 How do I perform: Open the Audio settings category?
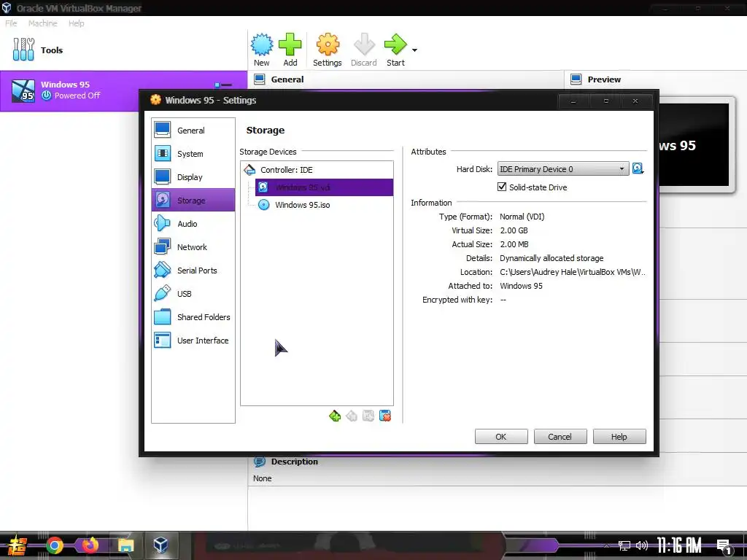tap(193, 224)
